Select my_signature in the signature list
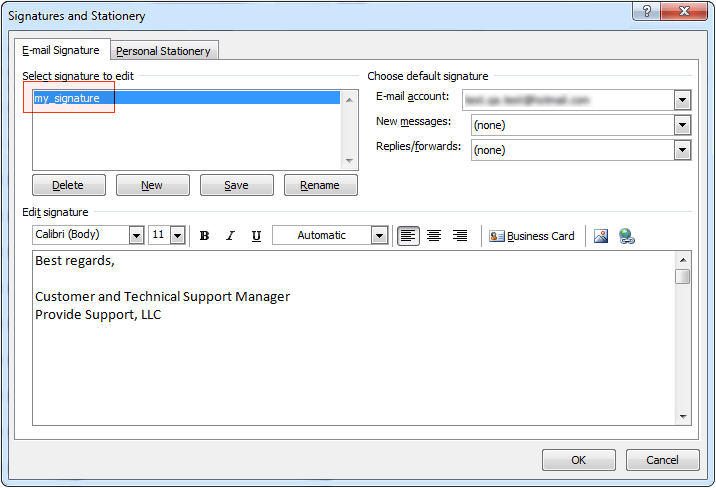 [x=68, y=98]
